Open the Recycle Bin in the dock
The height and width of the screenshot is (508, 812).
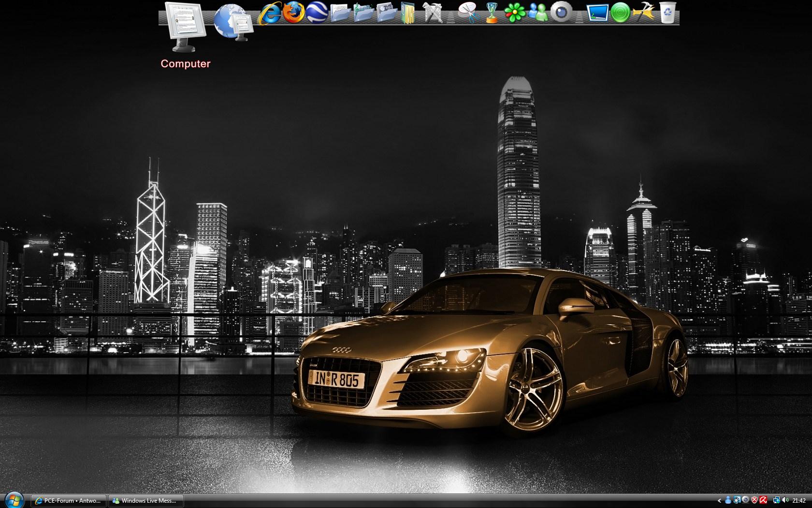coord(667,13)
